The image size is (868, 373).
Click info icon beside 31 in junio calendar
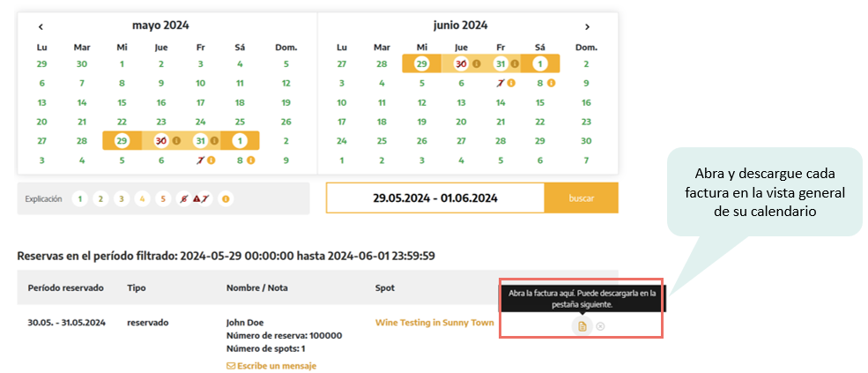514,63
